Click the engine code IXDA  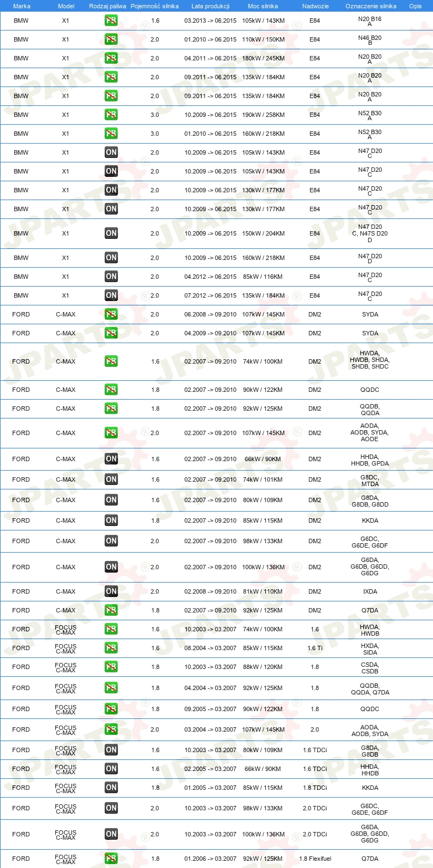pos(370,591)
